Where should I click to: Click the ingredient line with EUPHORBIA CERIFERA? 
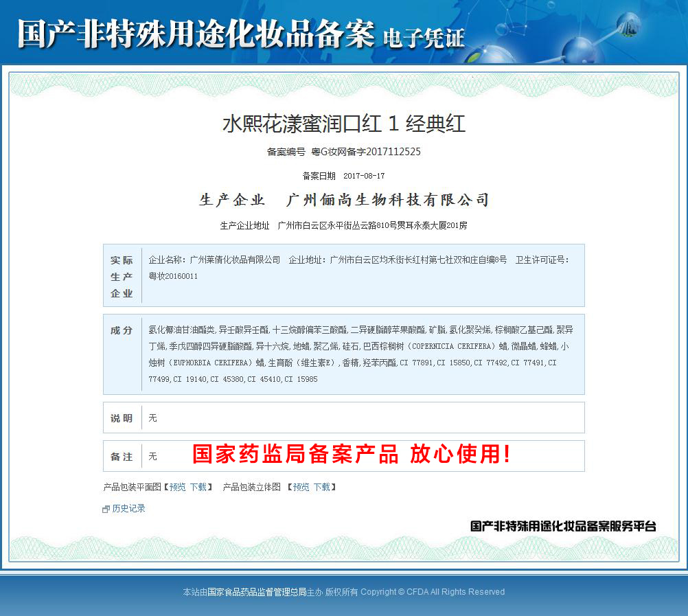click(x=352, y=363)
